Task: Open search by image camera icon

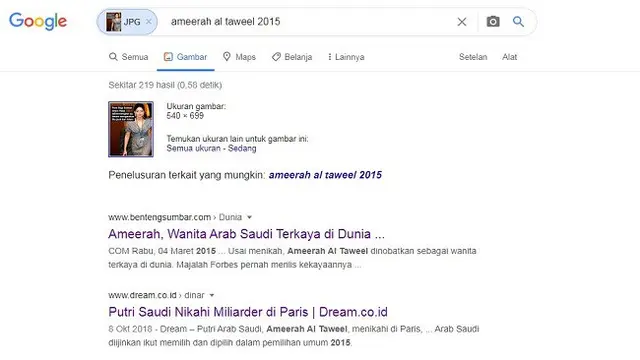Action: [x=493, y=22]
